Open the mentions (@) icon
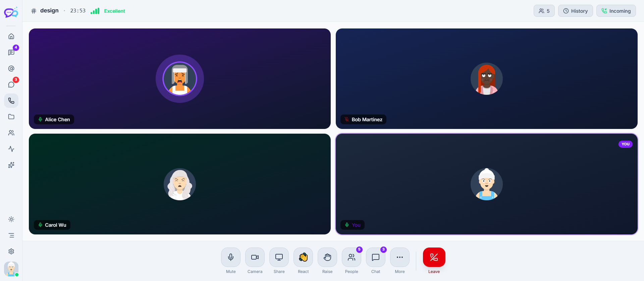This screenshot has height=281, width=644. coord(11,68)
